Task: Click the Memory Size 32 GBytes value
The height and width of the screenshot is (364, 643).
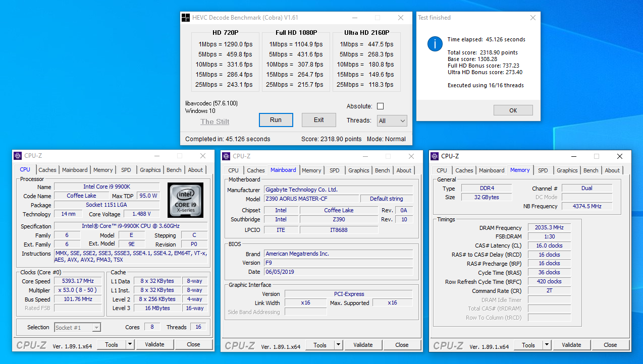Action: click(487, 197)
